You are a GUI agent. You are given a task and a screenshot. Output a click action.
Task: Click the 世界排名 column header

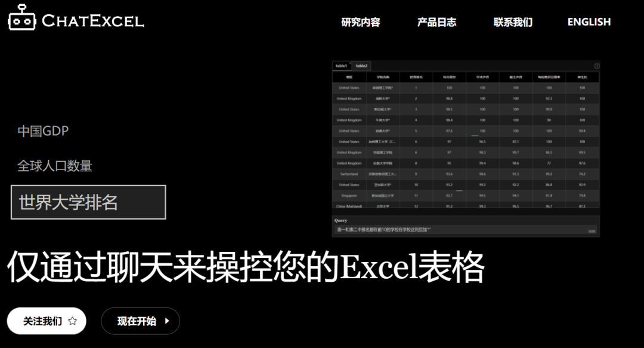(416, 77)
